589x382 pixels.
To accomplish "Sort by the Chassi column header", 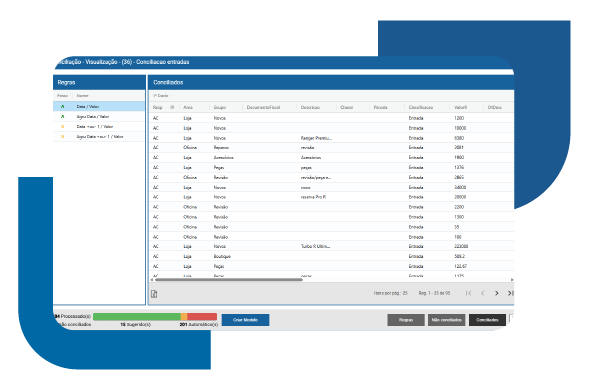I will coord(346,107).
